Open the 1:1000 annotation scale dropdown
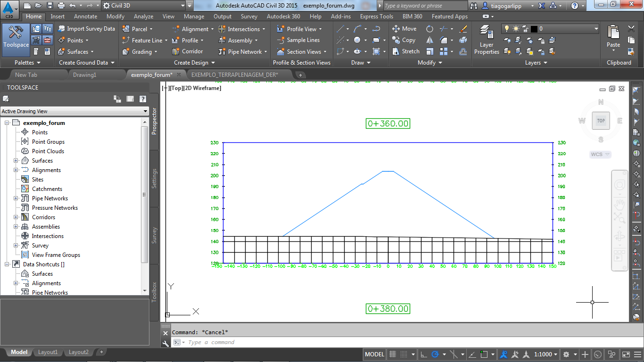The height and width of the screenshot is (362, 644). coord(545,354)
